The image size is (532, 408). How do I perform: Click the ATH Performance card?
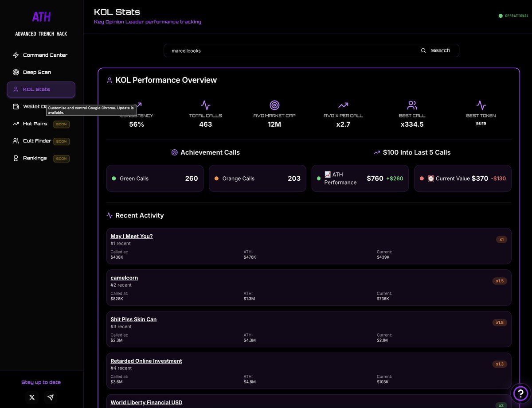[360, 179]
